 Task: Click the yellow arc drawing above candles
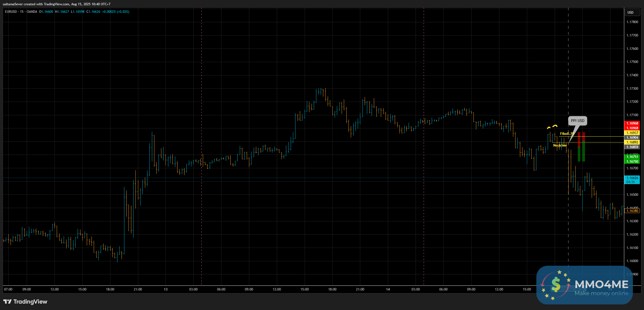click(555, 126)
